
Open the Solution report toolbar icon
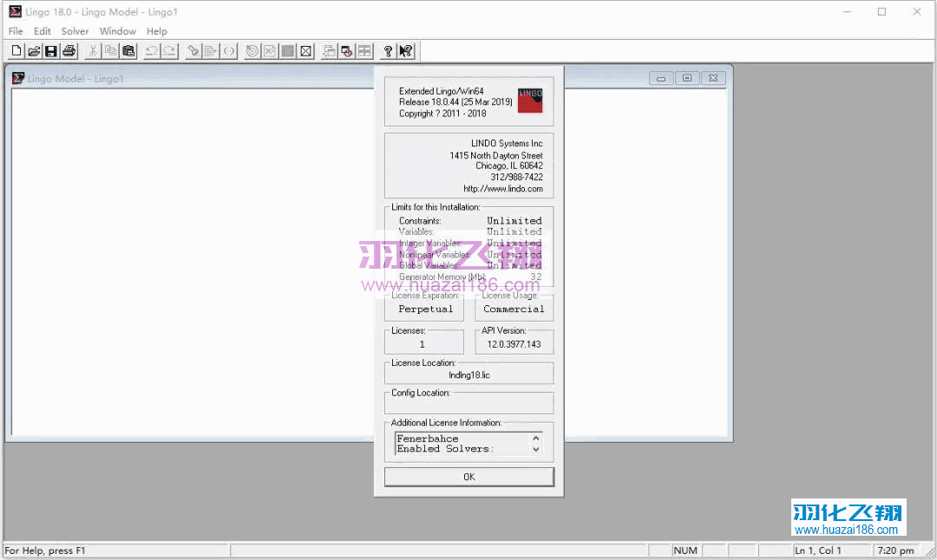coord(270,51)
